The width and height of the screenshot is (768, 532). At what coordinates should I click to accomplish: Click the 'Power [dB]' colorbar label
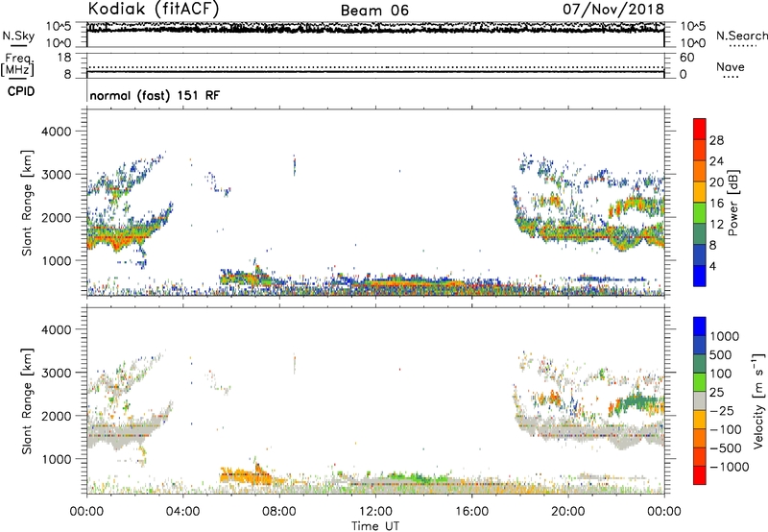click(x=732, y=203)
